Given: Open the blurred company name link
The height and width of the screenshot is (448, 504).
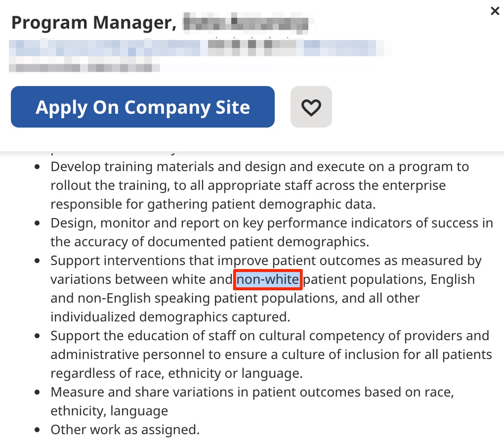Looking at the screenshot, I should [199, 48].
